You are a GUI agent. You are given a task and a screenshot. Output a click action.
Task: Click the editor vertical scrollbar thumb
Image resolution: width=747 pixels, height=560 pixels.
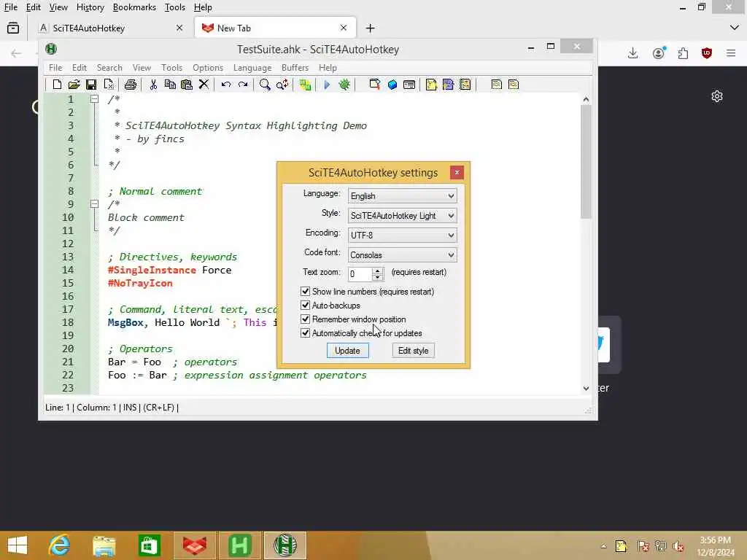(586, 162)
